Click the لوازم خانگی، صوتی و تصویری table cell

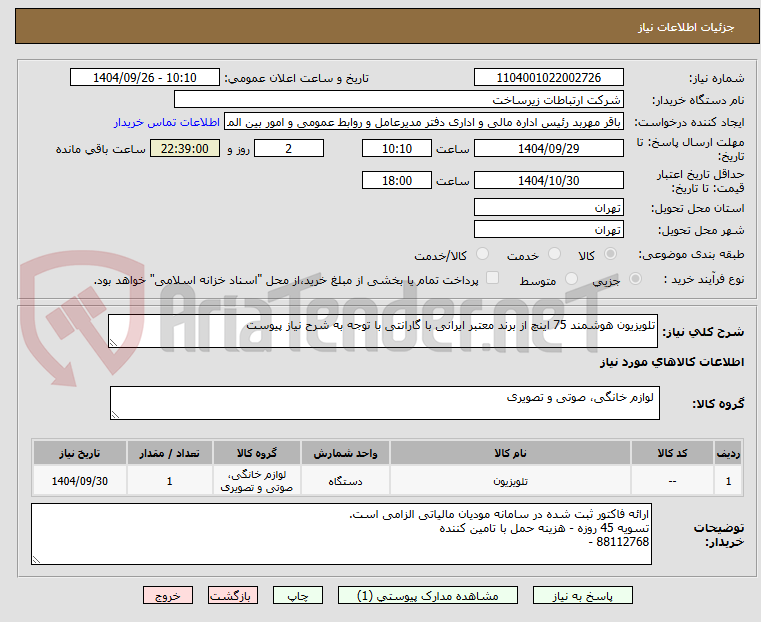coord(257,481)
